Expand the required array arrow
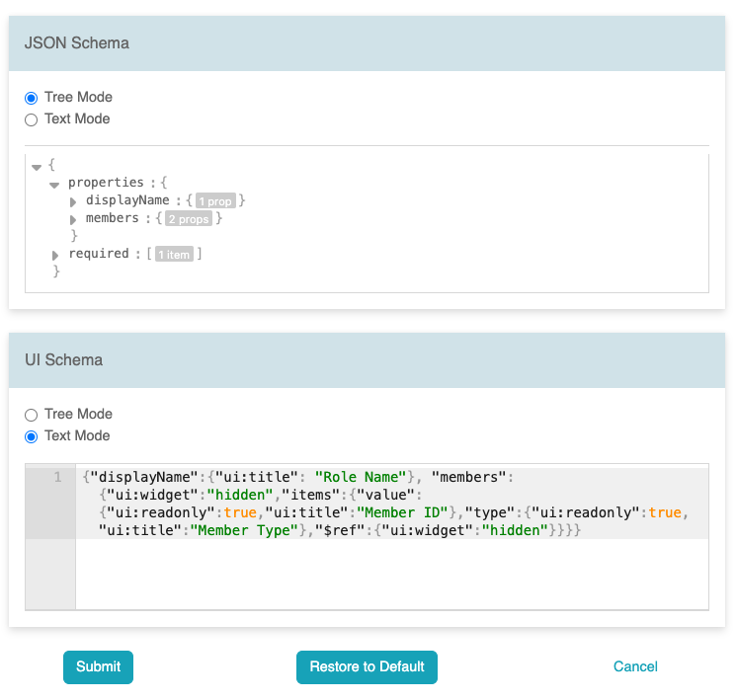 point(55,255)
